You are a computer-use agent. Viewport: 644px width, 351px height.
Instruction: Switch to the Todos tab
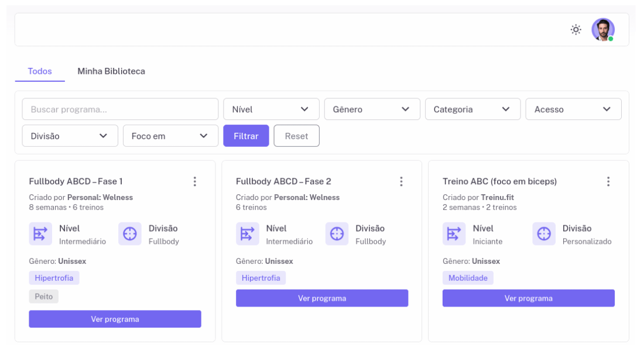(x=40, y=71)
